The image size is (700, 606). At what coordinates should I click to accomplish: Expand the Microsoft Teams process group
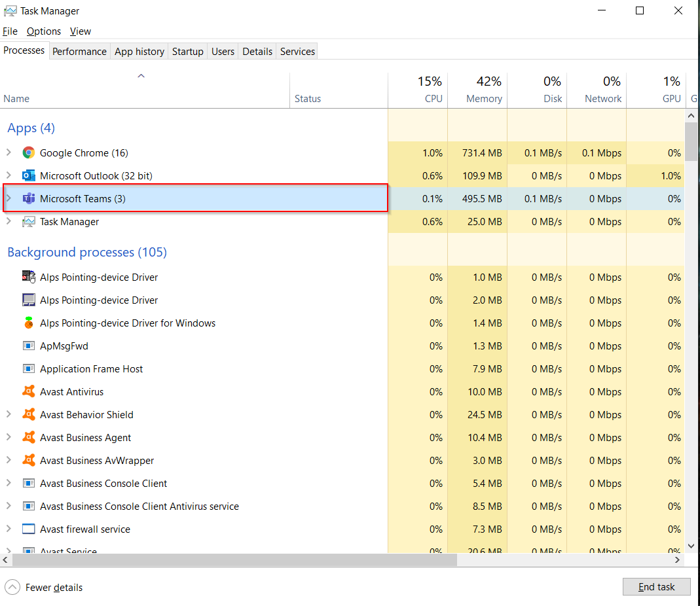pos(9,198)
